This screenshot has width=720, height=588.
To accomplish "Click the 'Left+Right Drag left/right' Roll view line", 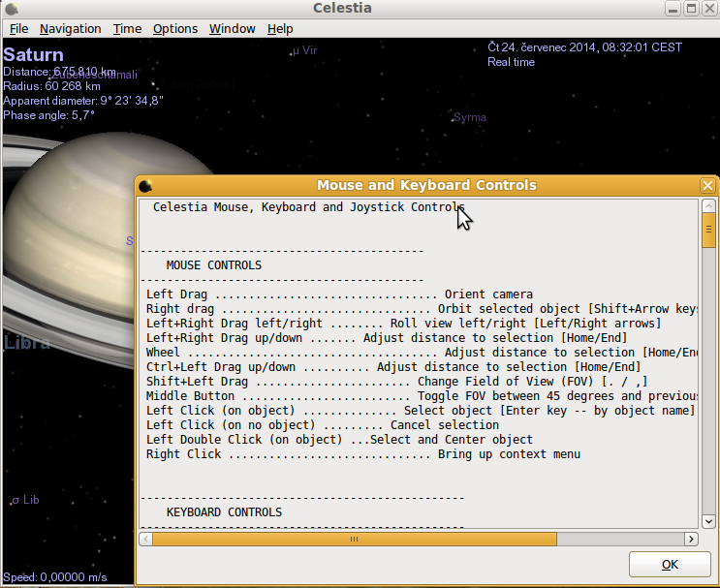I will (x=404, y=324).
